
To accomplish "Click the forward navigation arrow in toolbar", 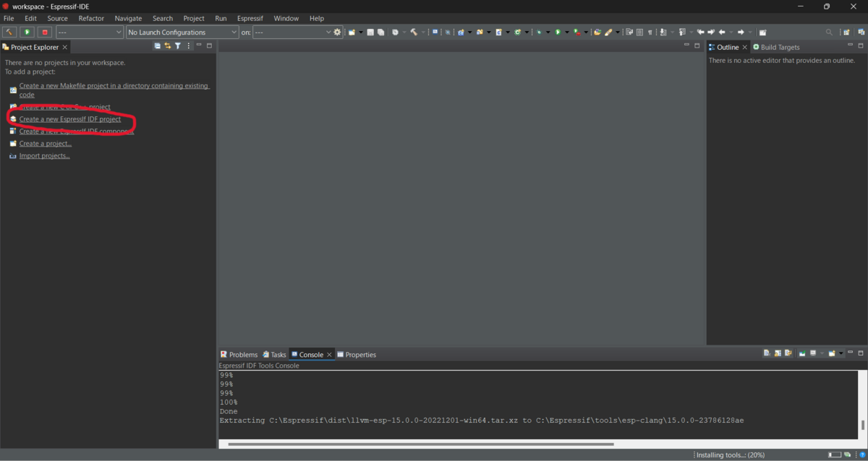I will click(740, 32).
